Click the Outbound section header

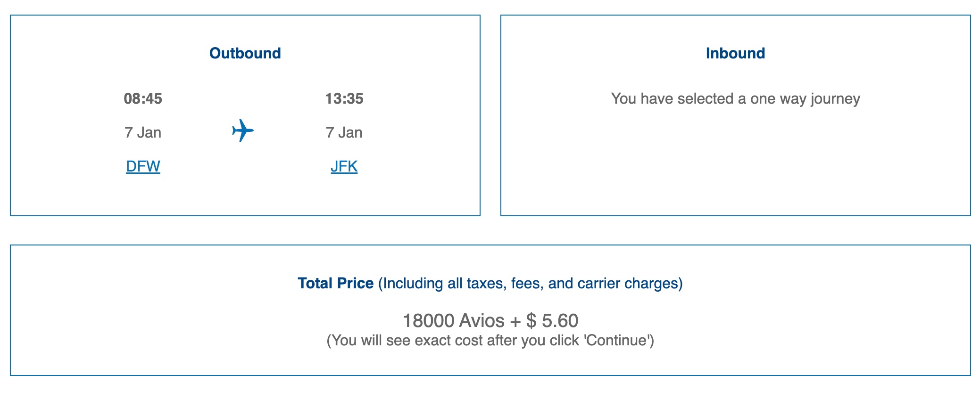pyautogui.click(x=245, y=53)
